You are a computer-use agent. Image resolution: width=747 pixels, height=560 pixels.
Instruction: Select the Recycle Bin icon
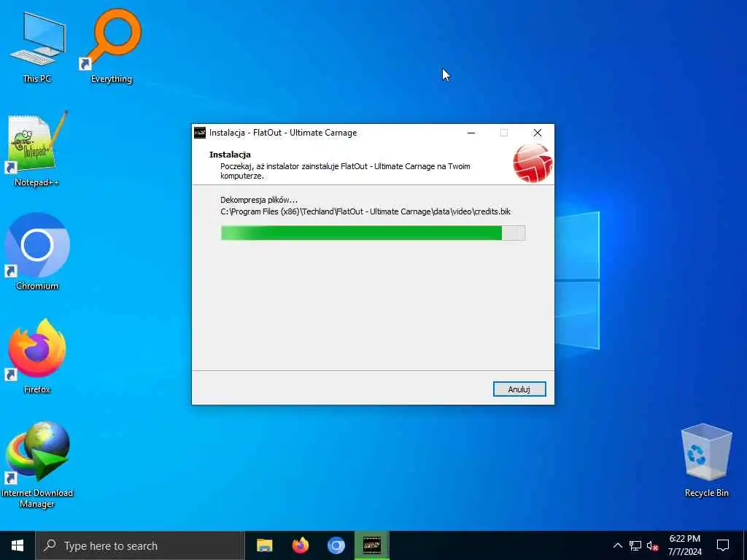point(706,460)
